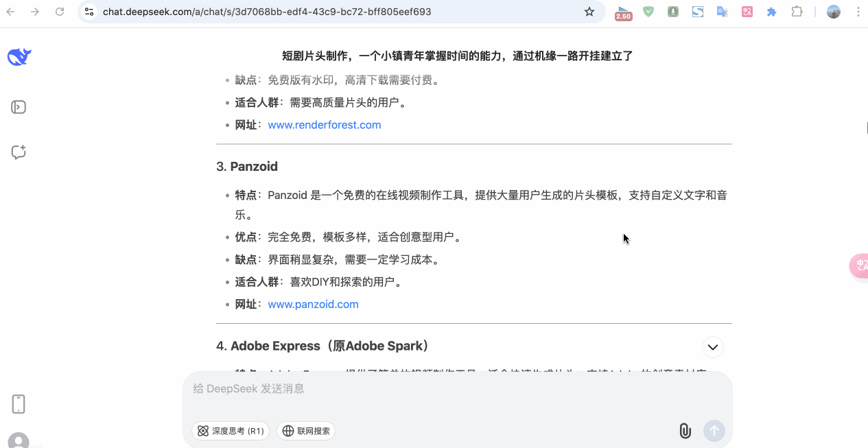Go back with the browser back arrow
Viewport: 868px width, 448px height.
coord(11,12)
